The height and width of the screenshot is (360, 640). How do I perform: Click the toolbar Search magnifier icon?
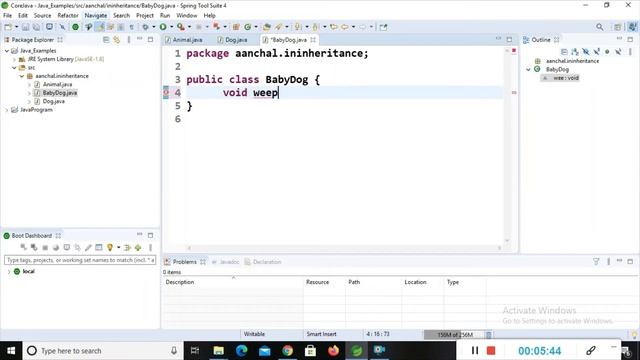(599, 27)
